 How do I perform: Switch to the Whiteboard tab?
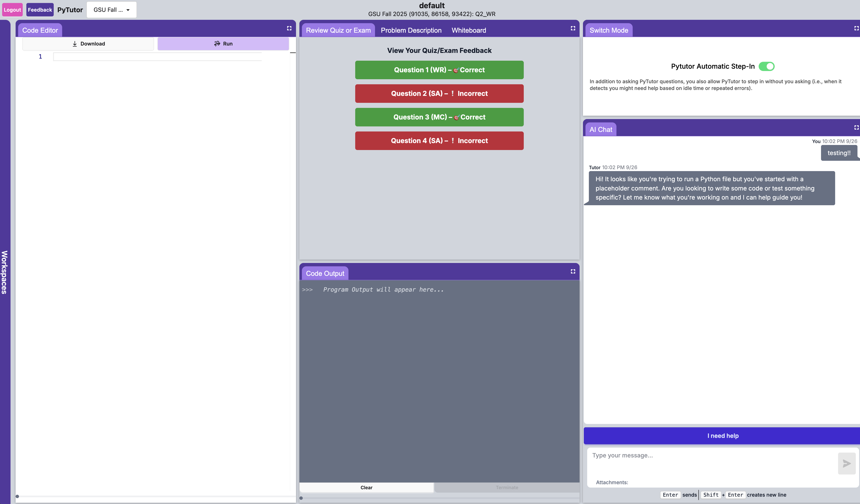[x=469, y=30]
